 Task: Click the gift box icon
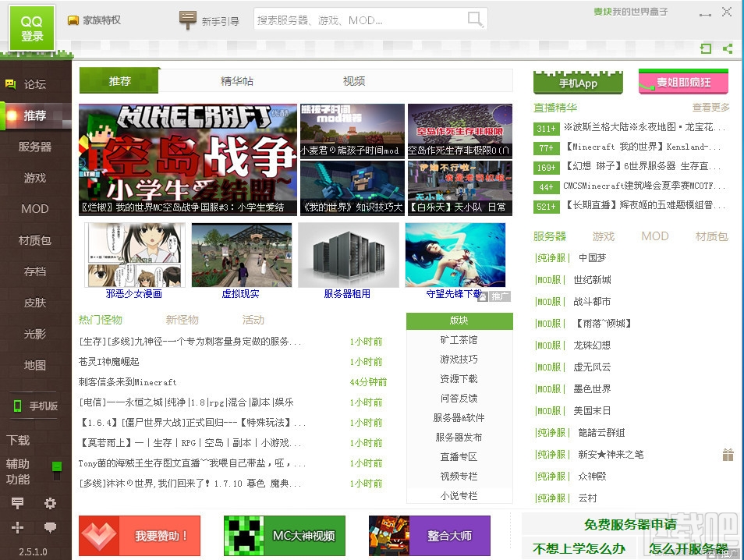[x=728, y=455]
